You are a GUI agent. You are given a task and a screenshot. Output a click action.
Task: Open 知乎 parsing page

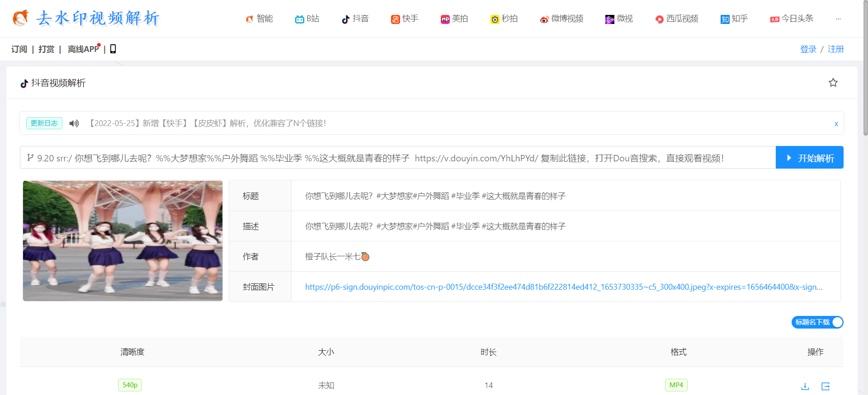click(734, 19)
